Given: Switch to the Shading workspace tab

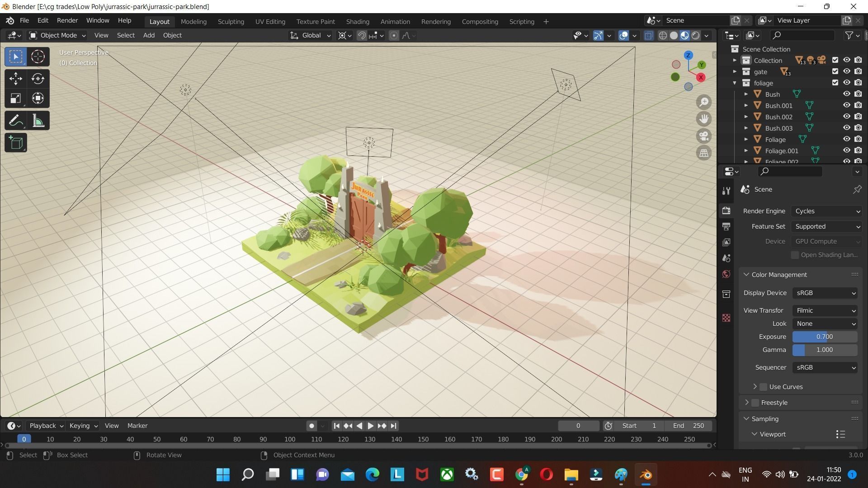Looking at the screenshot, I should coord(358,21).
